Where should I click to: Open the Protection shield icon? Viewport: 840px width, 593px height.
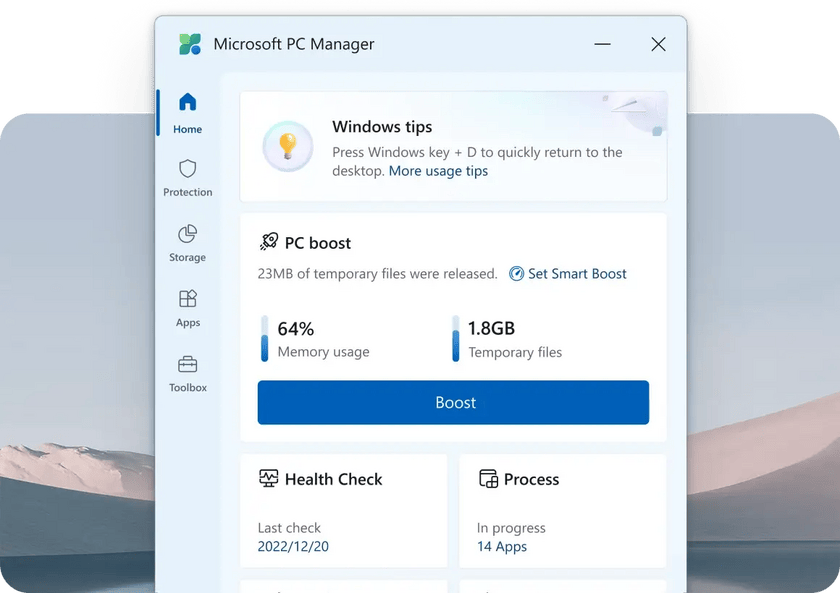pyautogui.click(x=186, y=166)
